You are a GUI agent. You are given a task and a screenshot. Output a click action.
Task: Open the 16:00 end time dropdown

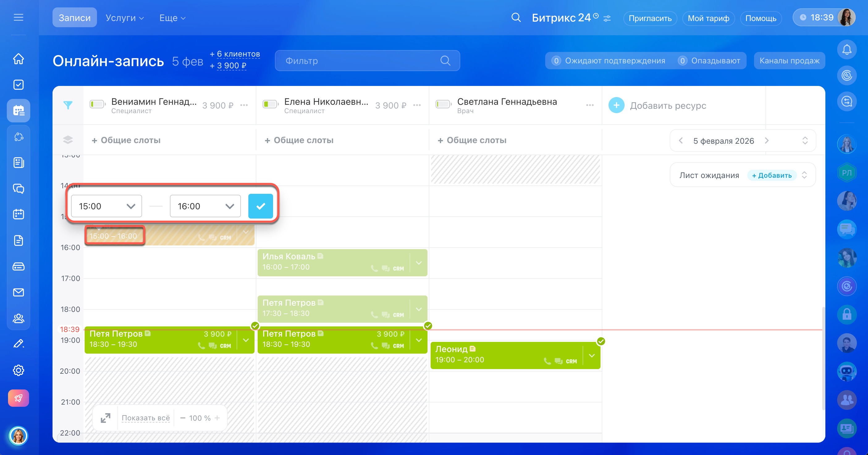click(x=205, y=206)
